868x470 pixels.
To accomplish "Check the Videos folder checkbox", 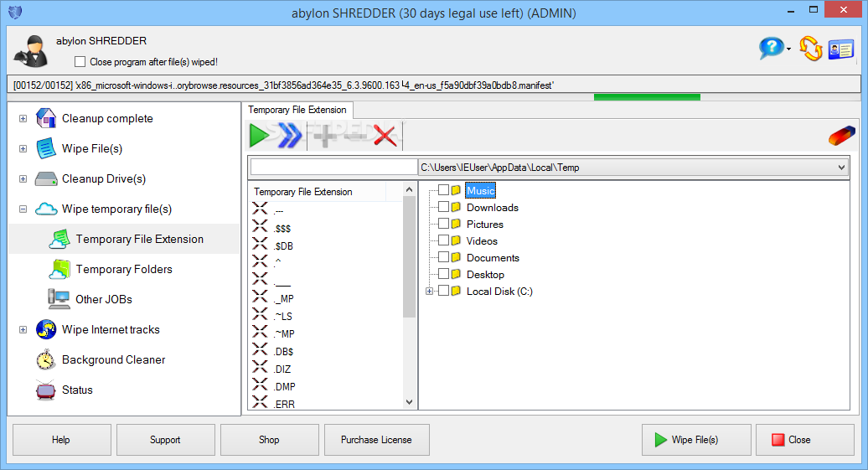I will pos(443,240).
